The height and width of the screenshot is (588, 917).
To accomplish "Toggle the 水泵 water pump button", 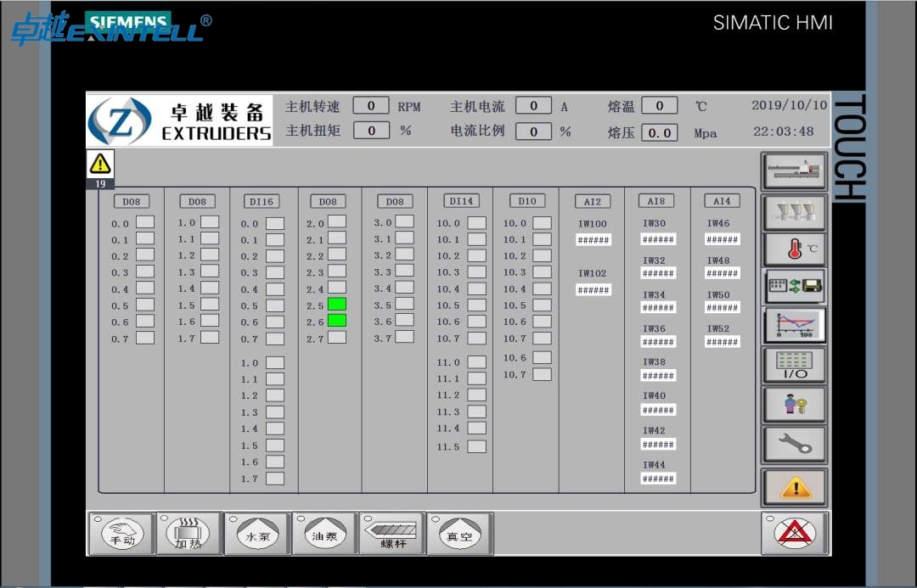I will 257,534.
